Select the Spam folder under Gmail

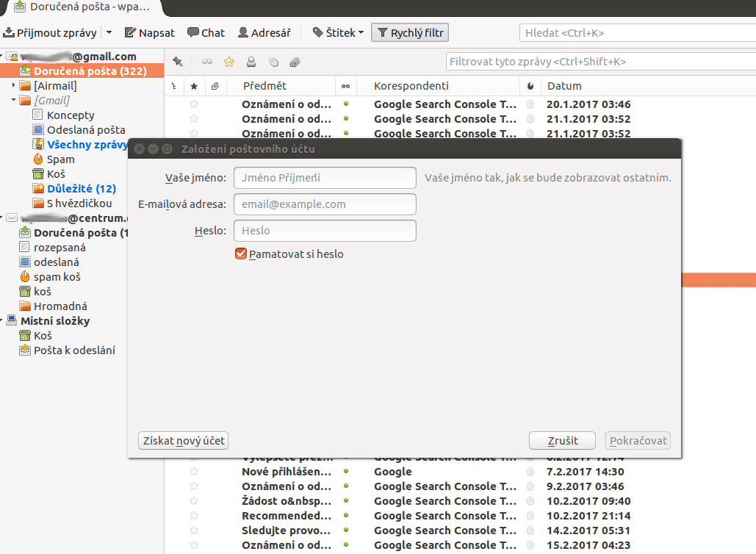point(60,159)
